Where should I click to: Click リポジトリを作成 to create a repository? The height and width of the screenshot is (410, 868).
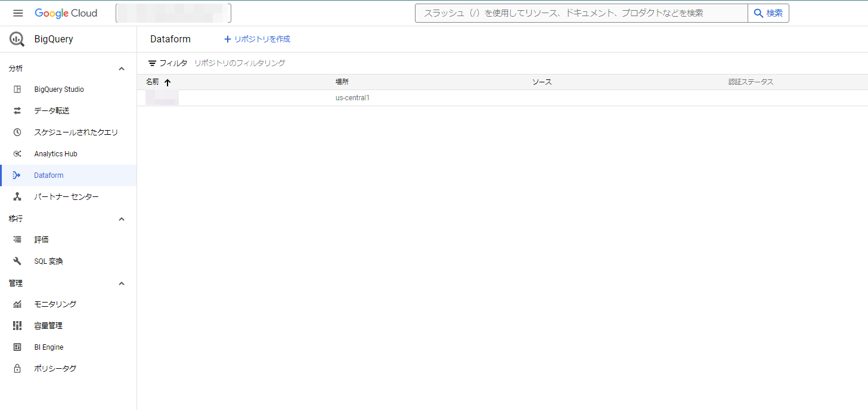click(256, 39)
